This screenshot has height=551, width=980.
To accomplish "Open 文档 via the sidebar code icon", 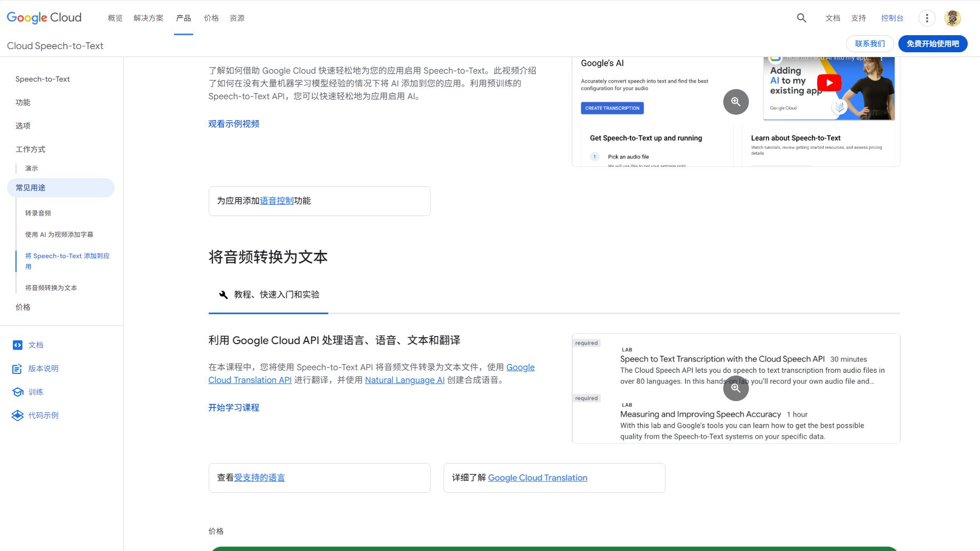I will 35,345.
